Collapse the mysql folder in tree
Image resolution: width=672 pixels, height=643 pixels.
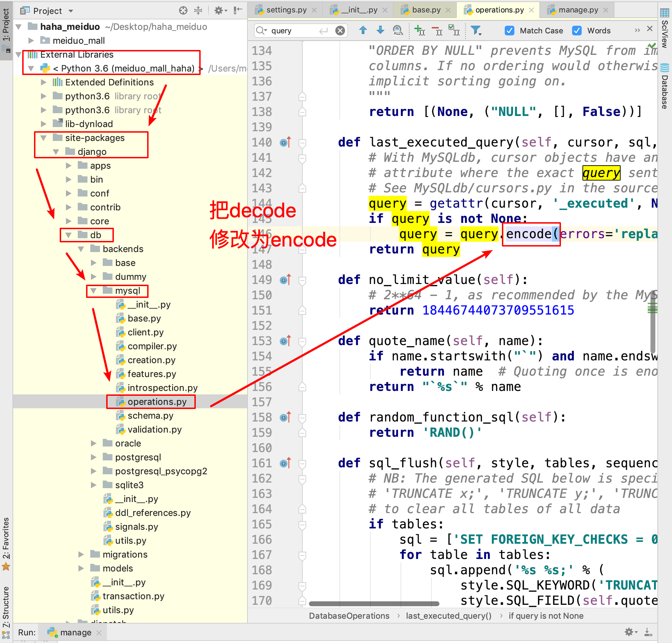93,291
